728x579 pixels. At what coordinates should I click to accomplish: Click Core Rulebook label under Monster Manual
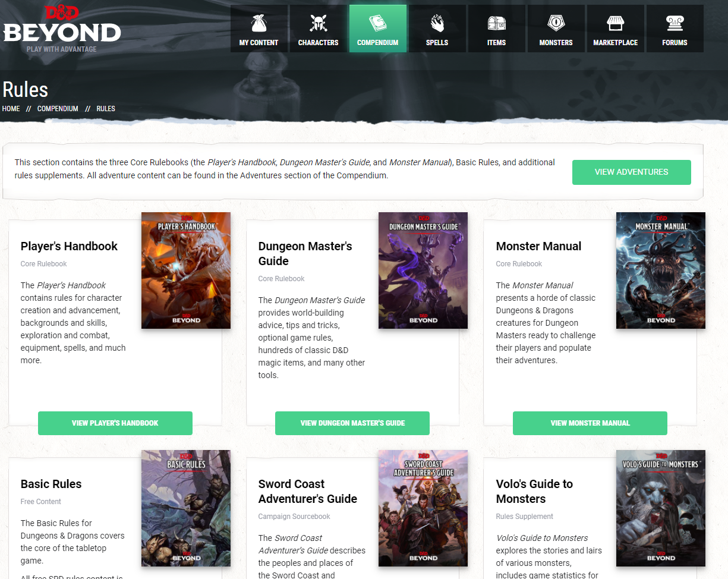point(519,264)
